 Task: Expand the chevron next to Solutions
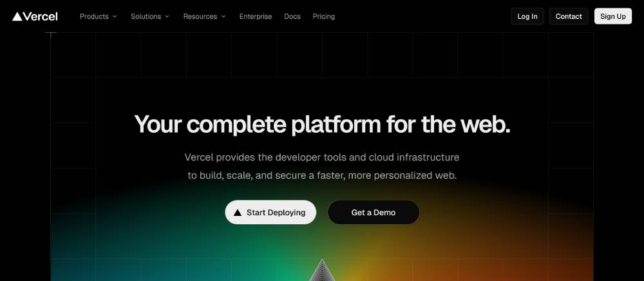pyautogui.click(x=167, y=16)
